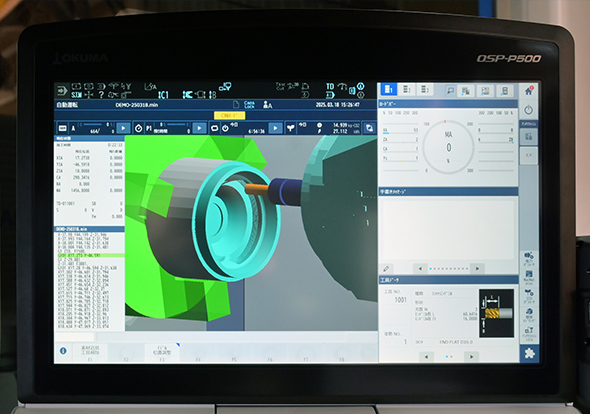The width and height of the screenshot is (590, 414).
Task: Click play button beside A progress bar
Action: (123, 128)
